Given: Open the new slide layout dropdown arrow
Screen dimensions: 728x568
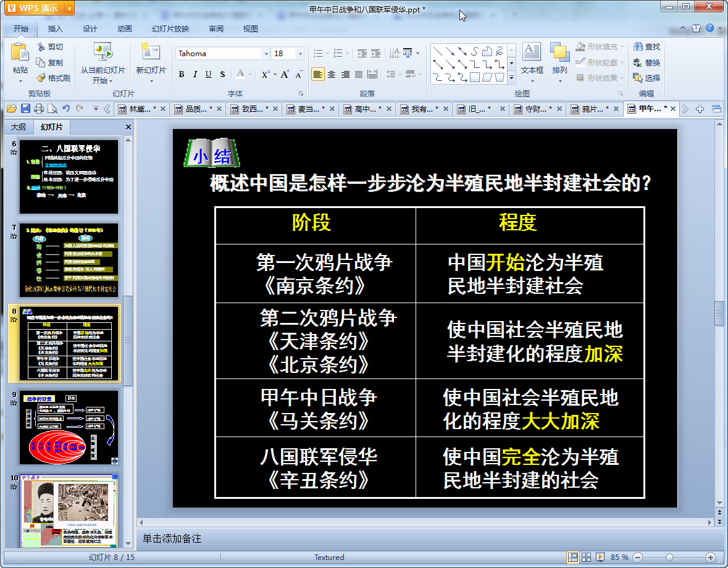Looking at the screenshot, I should 151,81.
